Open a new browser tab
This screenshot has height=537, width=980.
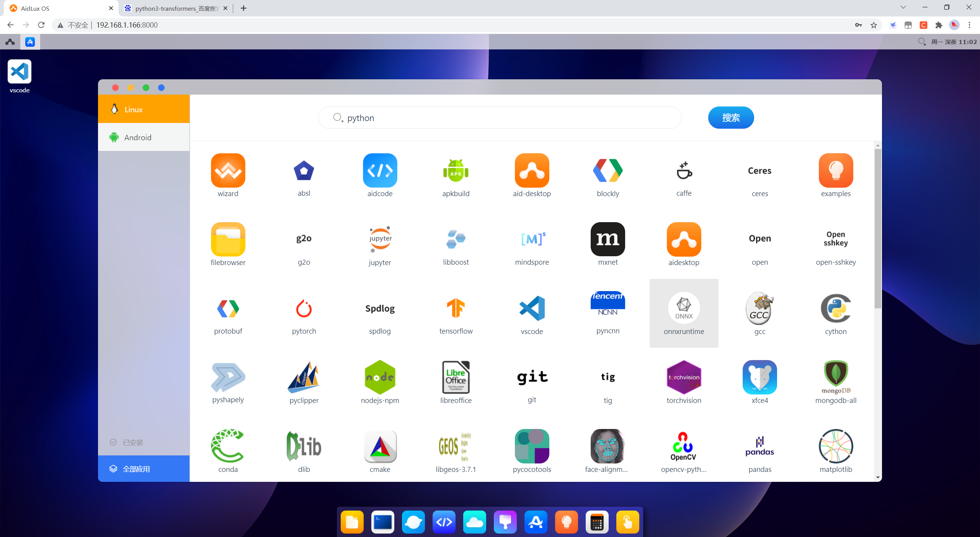pyautogui.click(x=243, y=8)
